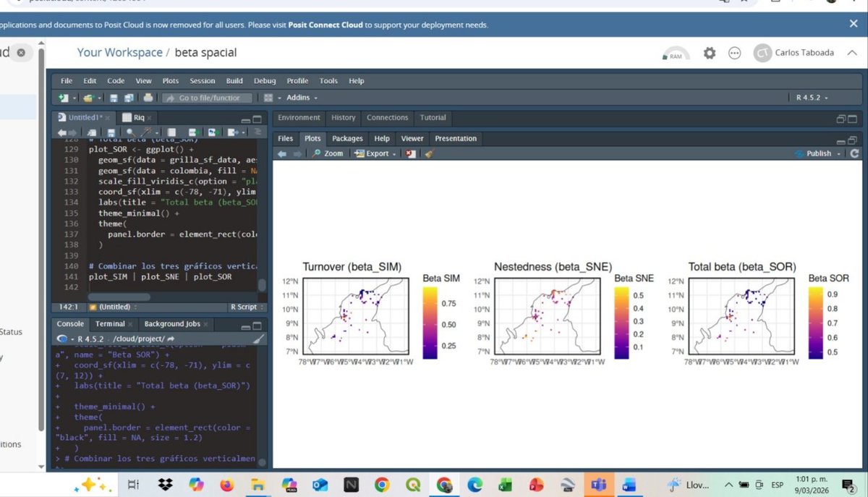The height and width of the screenshot is (497, 868).
Task: Click the Go to file/function search field
Action: pyautogui.click(x=208, y=98)
